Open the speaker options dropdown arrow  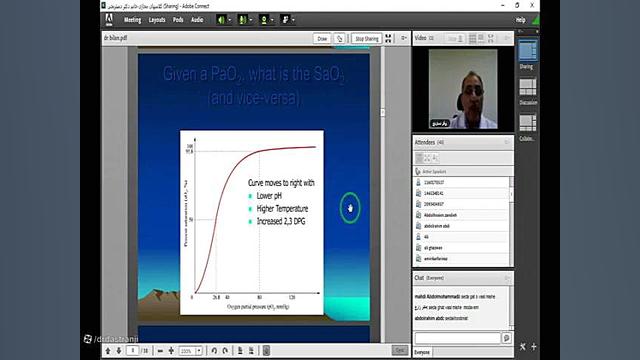coord(229,20)
